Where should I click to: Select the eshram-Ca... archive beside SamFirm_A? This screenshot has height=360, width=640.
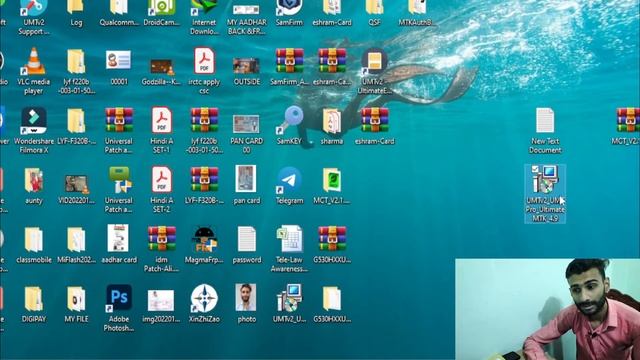point(332,61)
